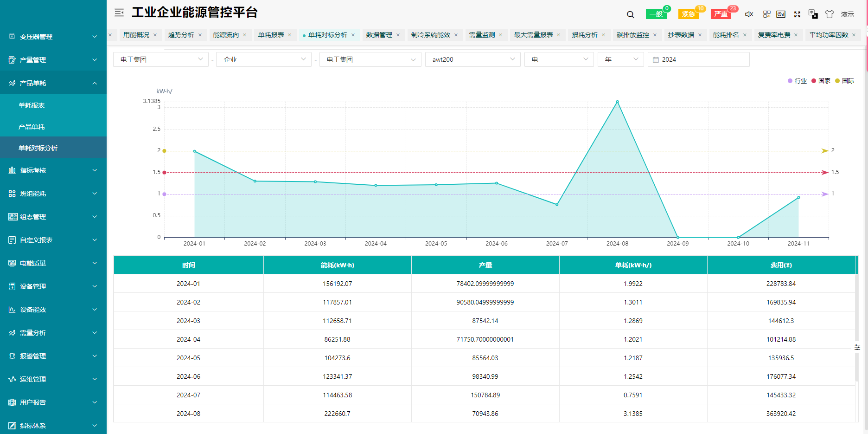
Task: Click the 2024-04 time cell in table
Action: tap(189, 339)
